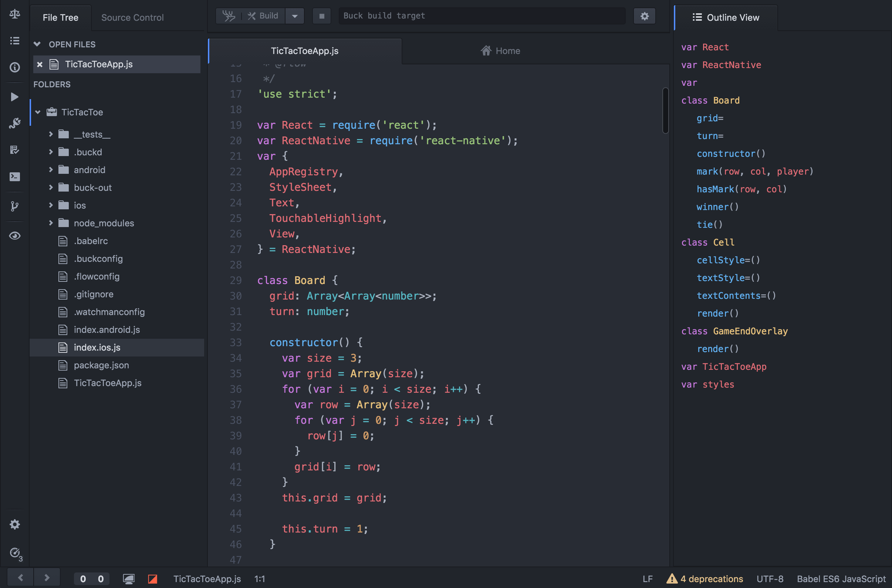Toggle the monitor icon in the status bar
The image size is (892, 588).
[x=129, y=579]
